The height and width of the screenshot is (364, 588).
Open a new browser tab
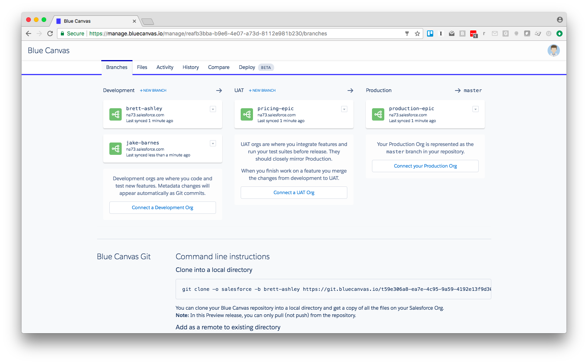point(148,22)
